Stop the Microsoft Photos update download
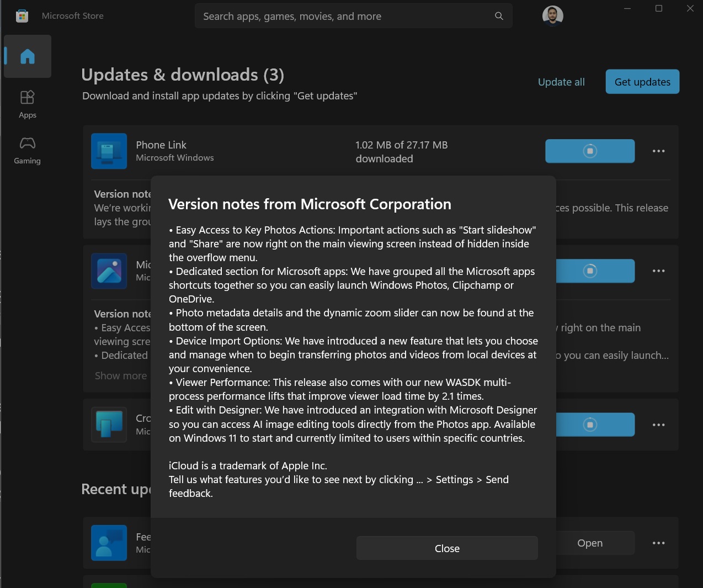This screenshot has width=703, height=588. (x=589, y=271)
